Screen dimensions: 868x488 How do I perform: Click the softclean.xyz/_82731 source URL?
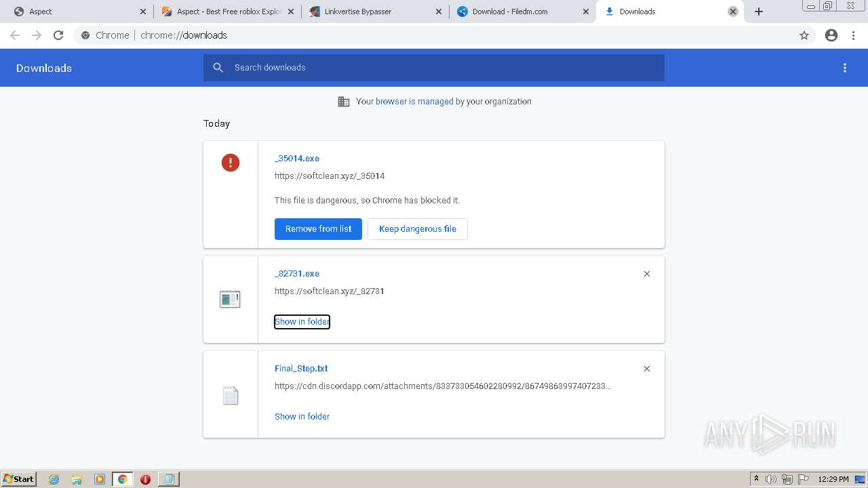tap(330, 291)
